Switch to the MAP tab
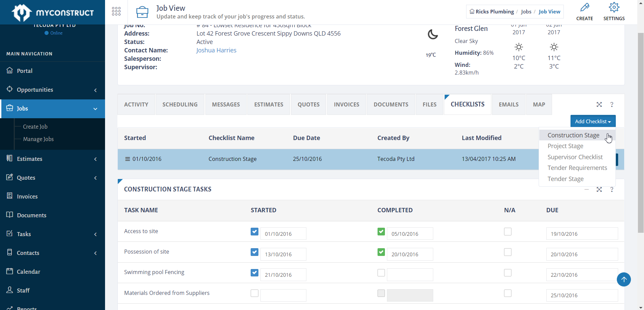The height and width of the screenshot is (310, 644). click(x=539, y=104)
